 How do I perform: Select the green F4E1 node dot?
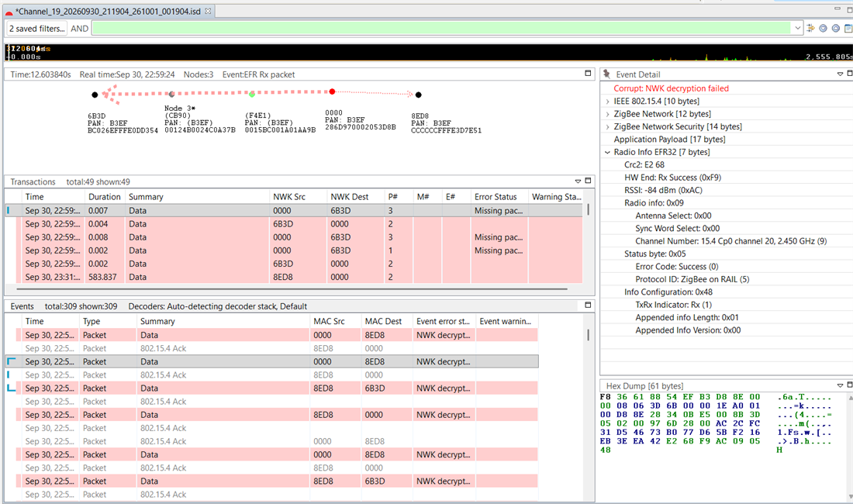tap(252, 95)
